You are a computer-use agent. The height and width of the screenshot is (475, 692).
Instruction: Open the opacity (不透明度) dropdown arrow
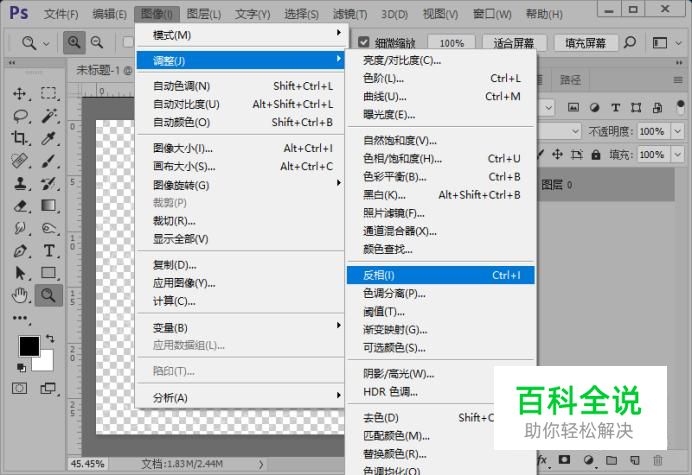(x=677, y=131)
